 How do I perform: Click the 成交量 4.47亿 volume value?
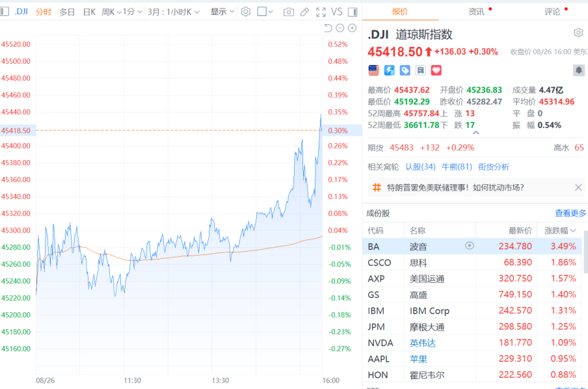pos(551,90)
